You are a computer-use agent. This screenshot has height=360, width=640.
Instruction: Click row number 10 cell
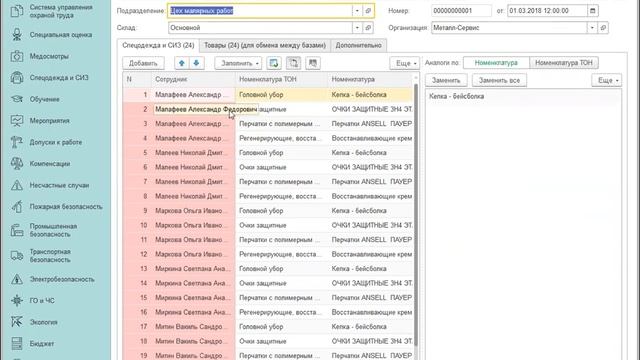[x=137, y=225]
